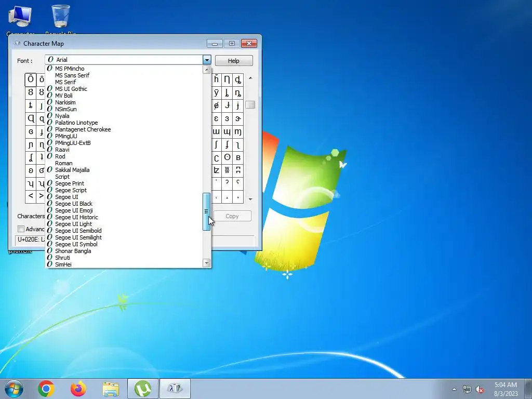The image size is (532, 399).
Task: Launch Google Chrome from the taskbar
Action: click(x=46, y=389)
